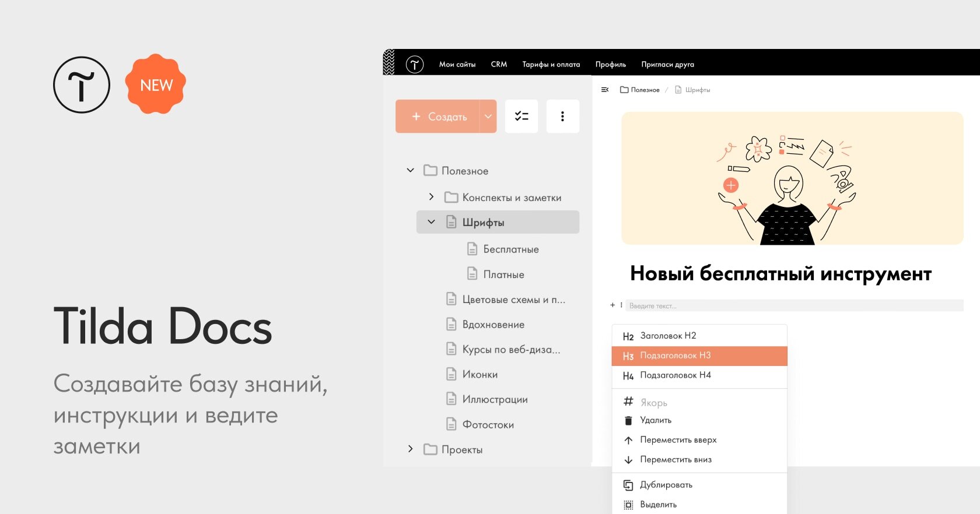The height and width of the screenshot is (514, 980).
Task: Open Пригласи друга menu item
Action: pyautogui.click(x=667, y=65)
